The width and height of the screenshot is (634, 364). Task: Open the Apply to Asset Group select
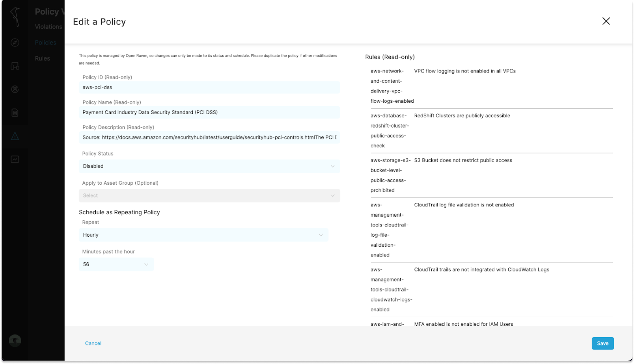point(209,196)
